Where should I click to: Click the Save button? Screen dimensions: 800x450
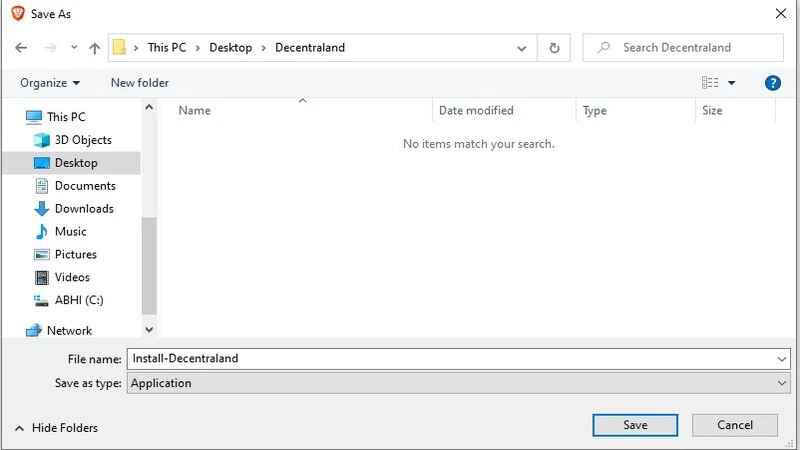[635, 425]
